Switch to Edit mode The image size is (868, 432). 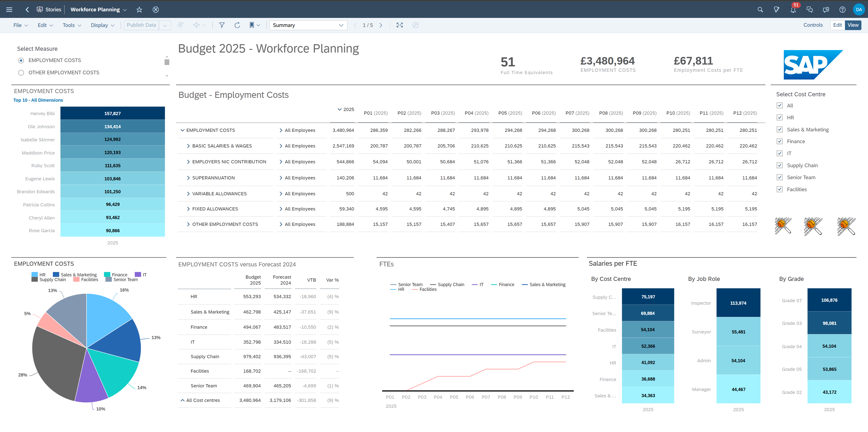[837, 25]
